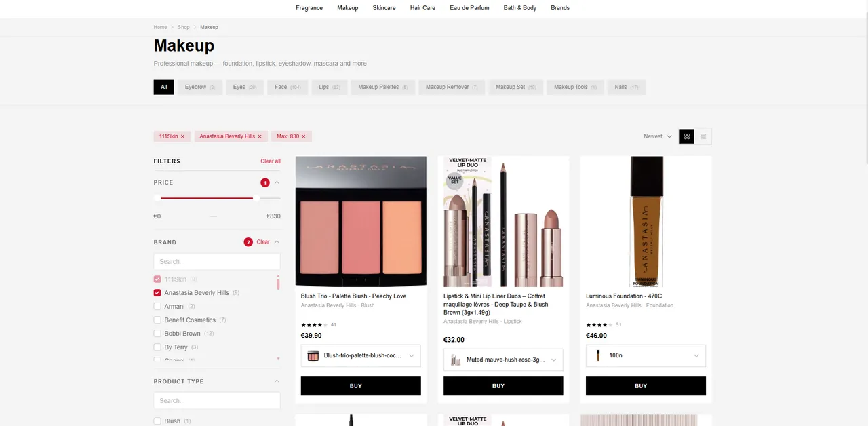Check the Blush product type checkbox
Screen dimensions: 868x426
pos(157,421)
